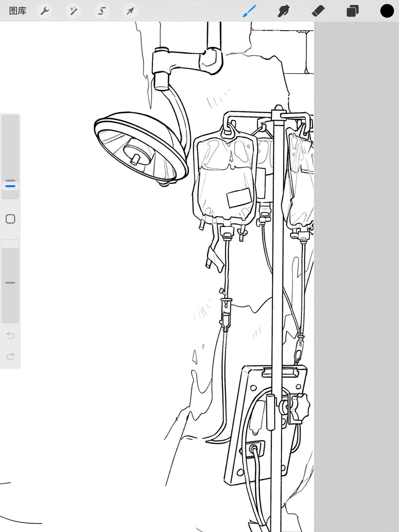The image size is (399, 532).
Task: Select the Eraser tool
Action: click(318, 11)
